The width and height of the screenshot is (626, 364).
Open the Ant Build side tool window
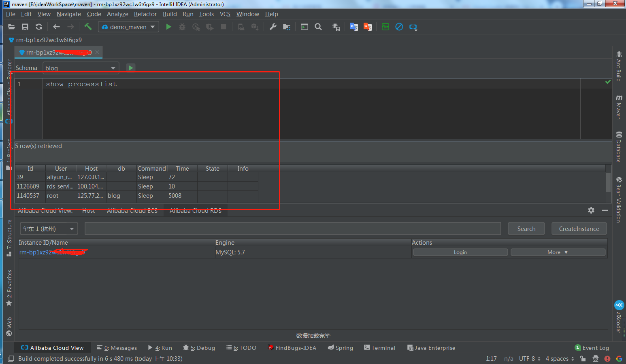(619, 66)
